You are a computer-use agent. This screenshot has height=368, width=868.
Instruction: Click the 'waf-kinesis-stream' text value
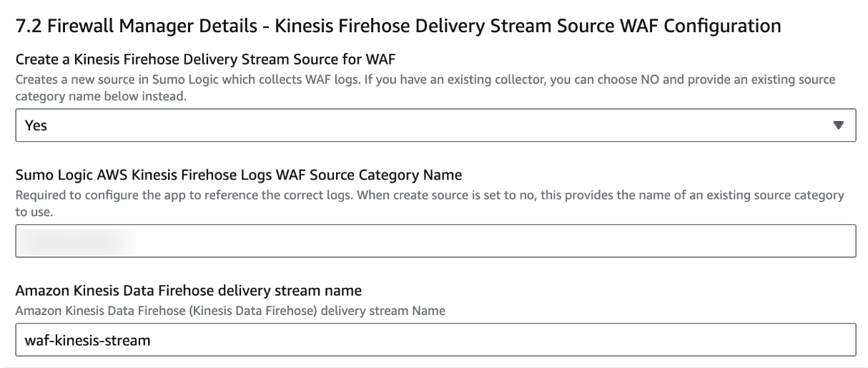coord(88,341)
